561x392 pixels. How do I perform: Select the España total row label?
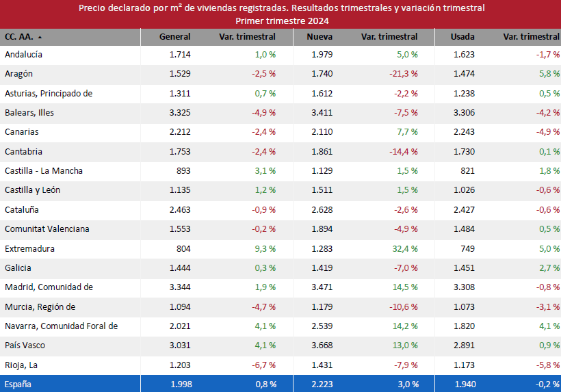coord(18,384)
